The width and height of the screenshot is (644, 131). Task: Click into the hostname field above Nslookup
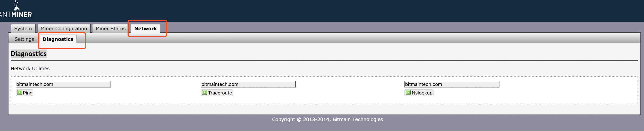[452, 84]
